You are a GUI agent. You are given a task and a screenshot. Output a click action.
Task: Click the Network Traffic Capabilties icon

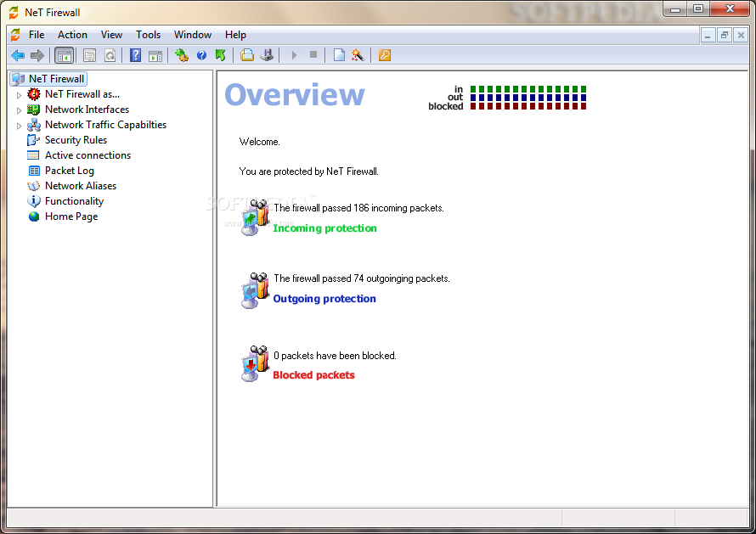pyautogui.click(x=34, y=126)
